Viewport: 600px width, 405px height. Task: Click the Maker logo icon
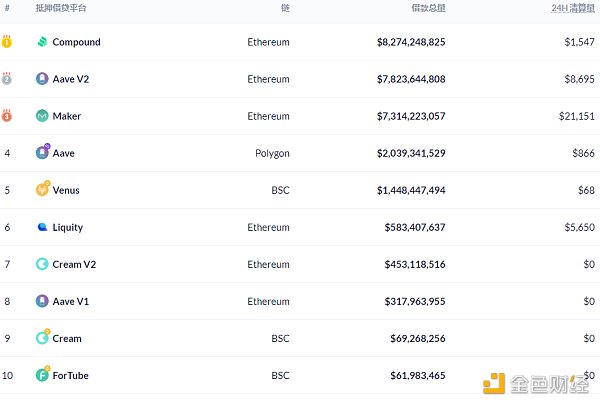tap(42, 116)
